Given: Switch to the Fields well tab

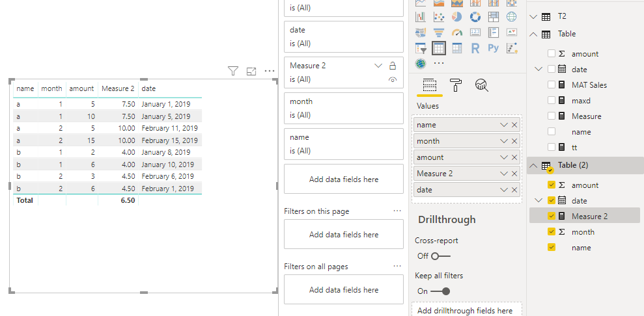Looking at the screenshot, I should (x=429, y=85).
